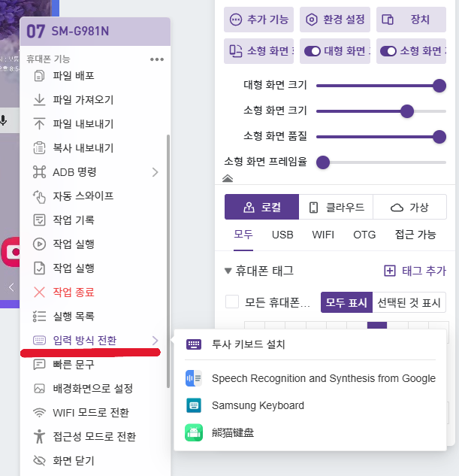
Task: Open the 휴대폰 기능 three-dots menu
Action: pos(156,59)
